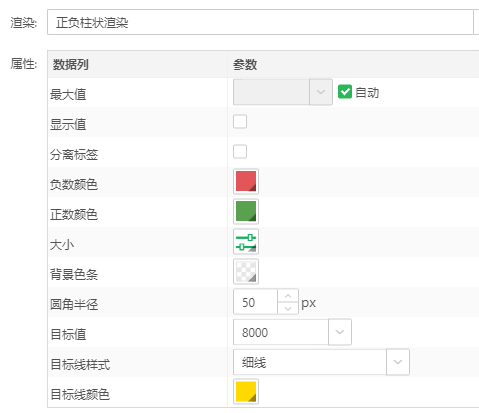Click the green 正数颜色 color swatch
The width and height of the screenshot is (479, 413).
(x=246, y=212)
